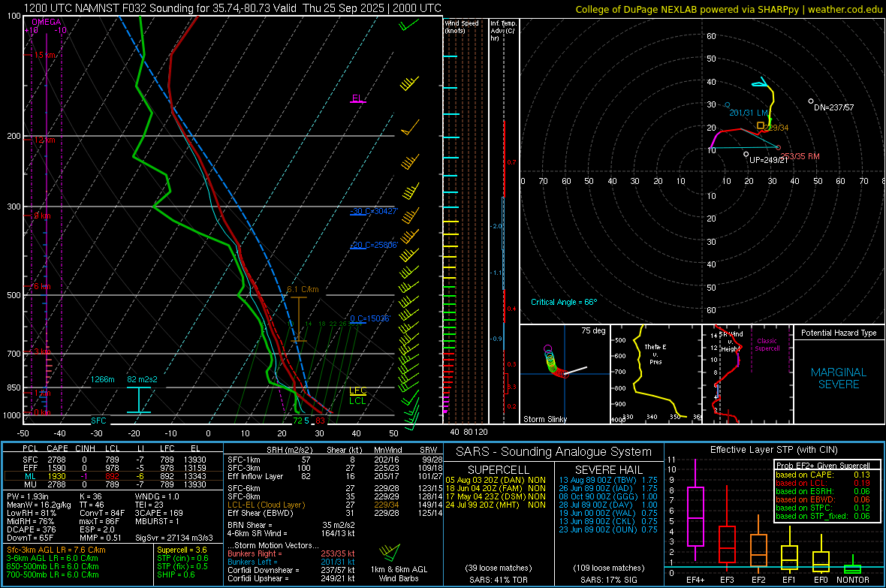The image size is (886, 588).
Task: Click the 'MeanW = 16.2g/kg' value
Action: tap(39, 505)
